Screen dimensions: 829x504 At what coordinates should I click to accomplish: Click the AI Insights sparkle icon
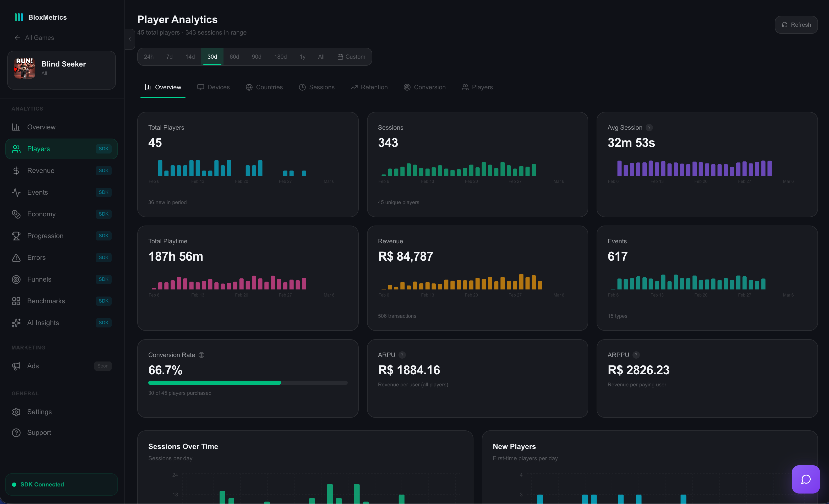click(16, 323)
